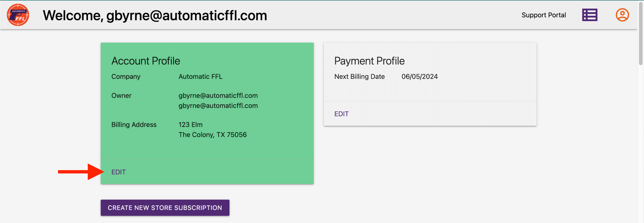Open the orange user account icon
Viewport: 644px width, 223px height.
(622, 15)
